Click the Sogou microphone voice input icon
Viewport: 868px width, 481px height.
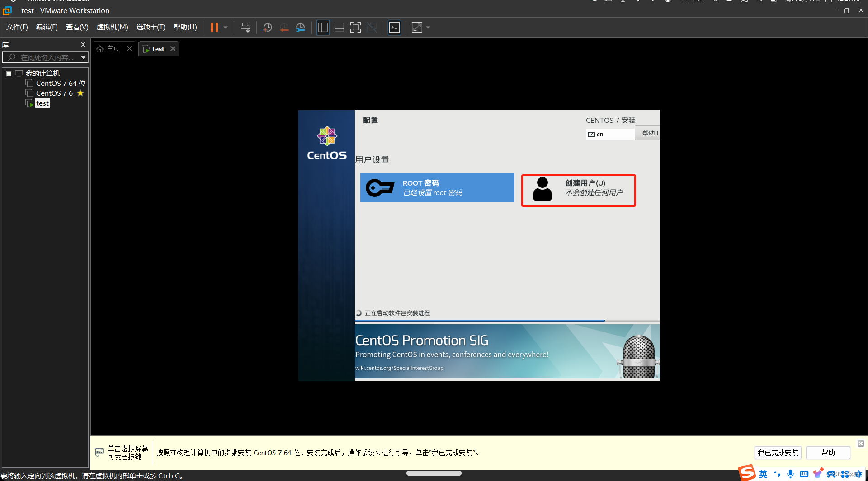pos(790,474)
